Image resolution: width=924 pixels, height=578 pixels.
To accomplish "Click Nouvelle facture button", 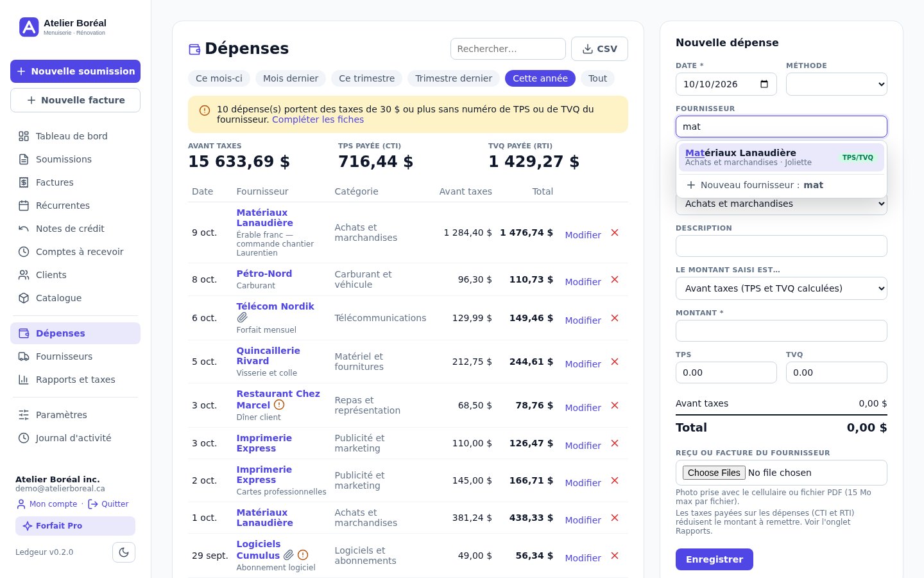I will [x=75, y=100].
